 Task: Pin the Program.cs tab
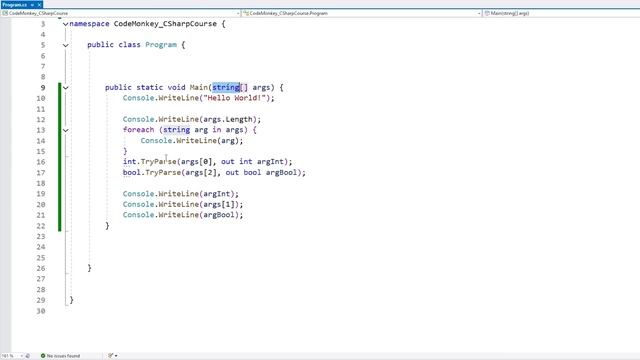click(x=32, y=4)
